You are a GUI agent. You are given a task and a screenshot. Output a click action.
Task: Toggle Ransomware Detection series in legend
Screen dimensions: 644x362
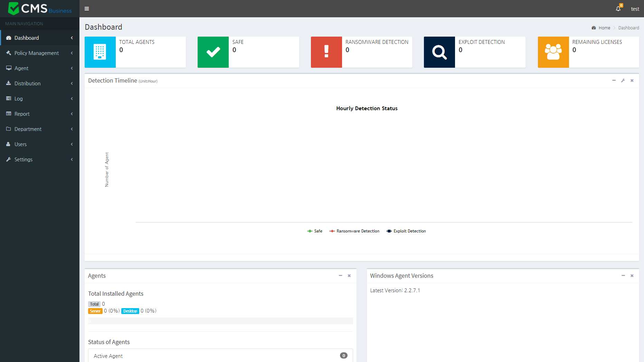(x=354, y=231)
